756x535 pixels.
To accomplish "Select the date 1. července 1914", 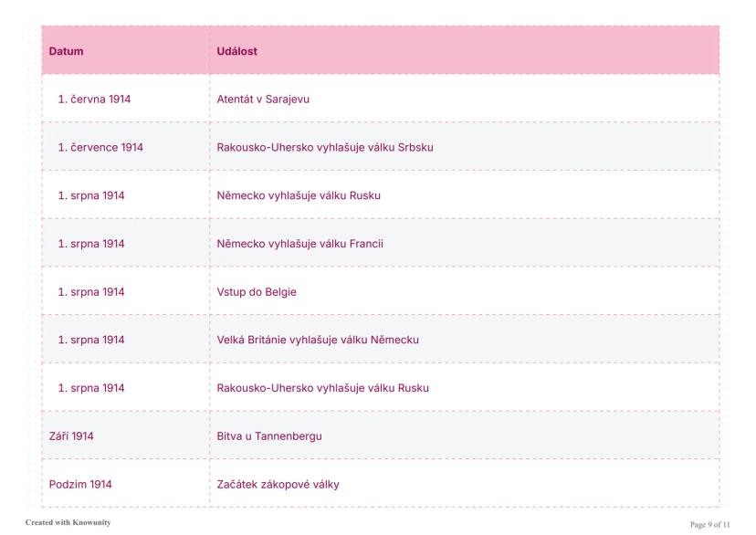I will [x=100, y=147].
